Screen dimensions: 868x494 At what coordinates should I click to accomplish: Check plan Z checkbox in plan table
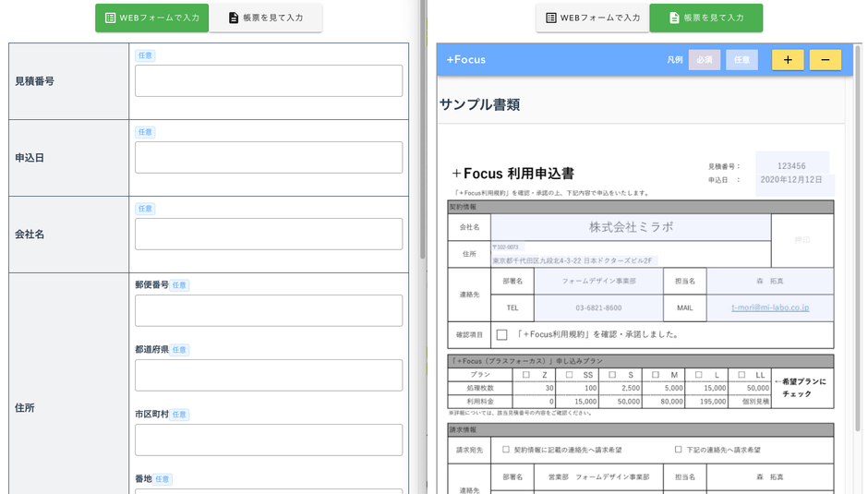(x=526, y=375)
